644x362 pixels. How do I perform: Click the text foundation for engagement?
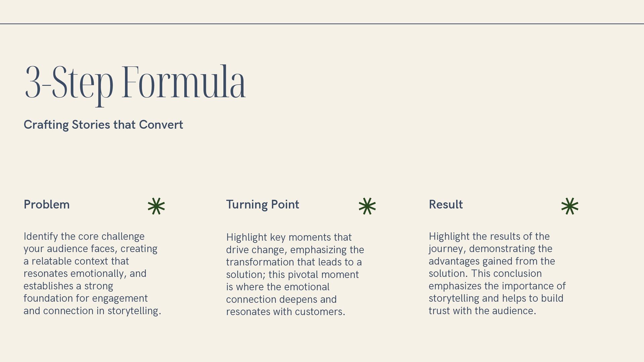86,298
